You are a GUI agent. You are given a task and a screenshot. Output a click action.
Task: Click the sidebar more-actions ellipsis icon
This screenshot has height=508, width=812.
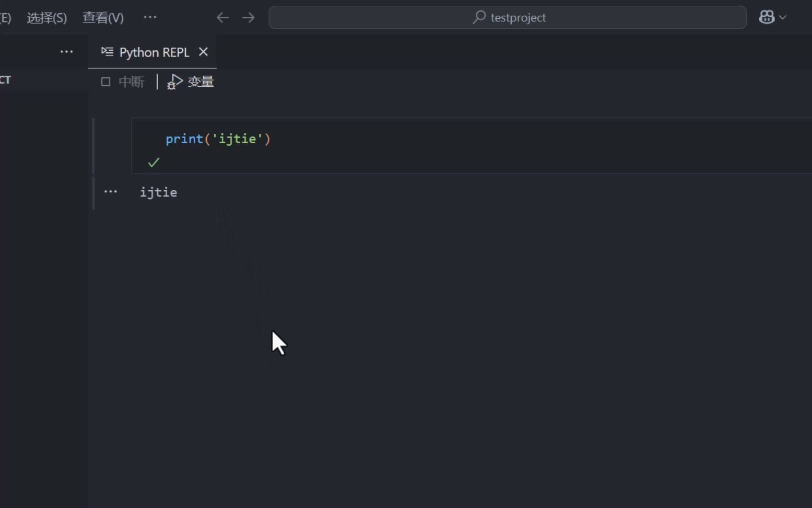coord(67,51)
